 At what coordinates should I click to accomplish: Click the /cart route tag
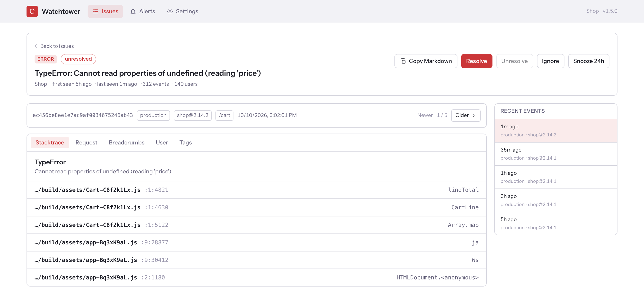[x=224, y=116]
